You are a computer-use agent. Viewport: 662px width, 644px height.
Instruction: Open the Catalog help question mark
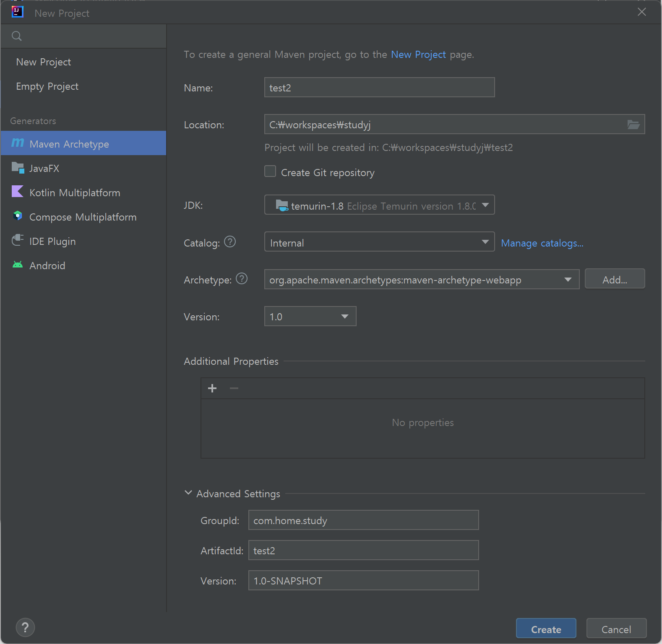[230, 242]
